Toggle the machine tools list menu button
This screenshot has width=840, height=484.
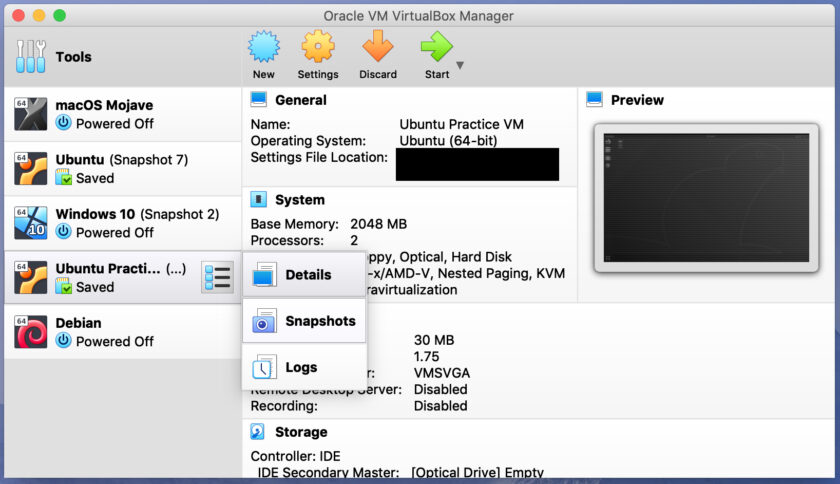(x=217, y=278)
